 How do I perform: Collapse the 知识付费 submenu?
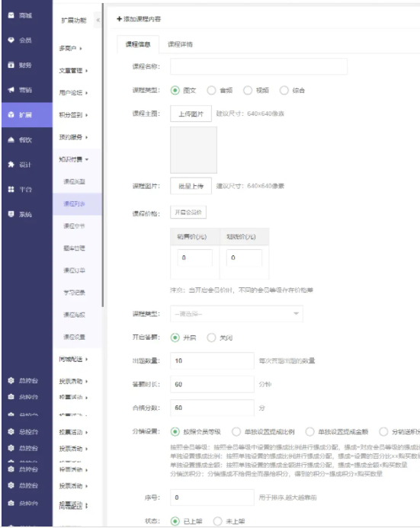[x=74, y=159]
